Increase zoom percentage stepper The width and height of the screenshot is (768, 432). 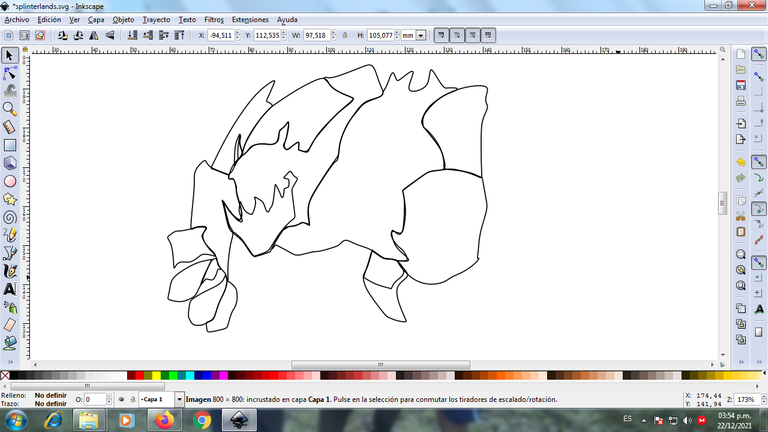(x=764, y=397)
